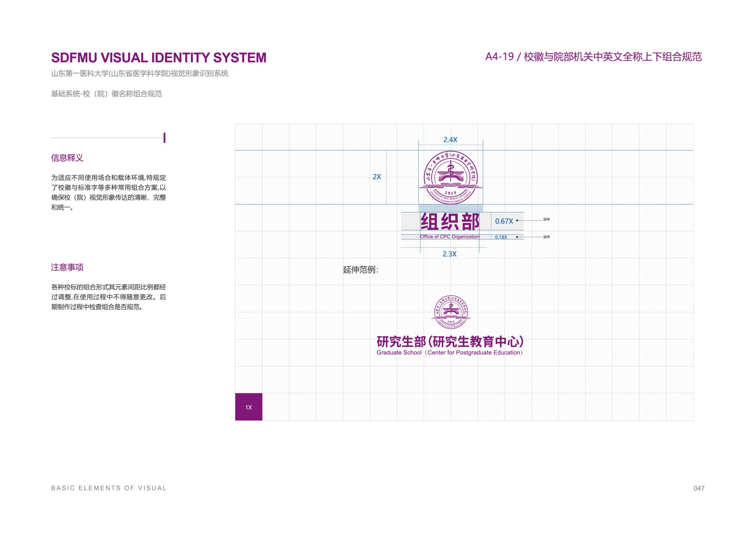Image resolution: width=756 pixels, height=535 pixels.
Task: Click the 0.18X measurement label
Action: 501,237
